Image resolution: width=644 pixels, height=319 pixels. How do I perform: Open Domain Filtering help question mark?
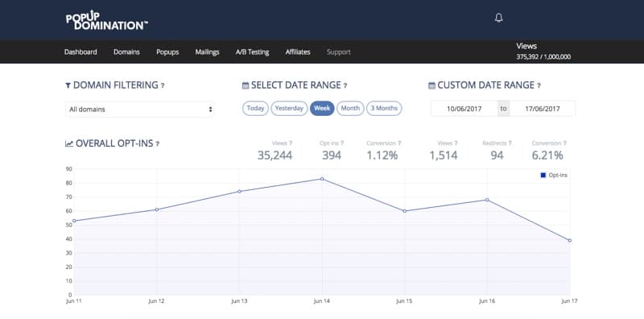(163, 86)
